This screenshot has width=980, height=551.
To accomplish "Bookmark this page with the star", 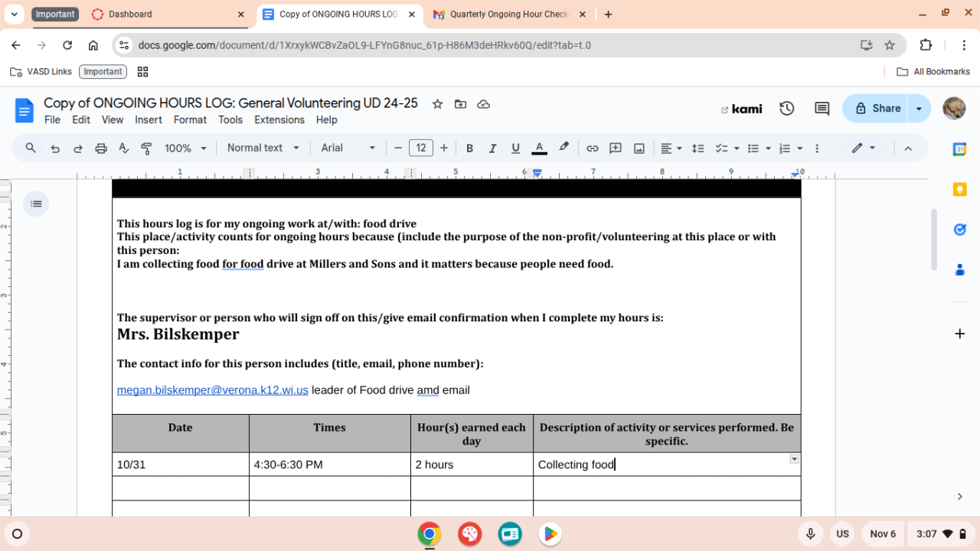I will click(890, 45).
